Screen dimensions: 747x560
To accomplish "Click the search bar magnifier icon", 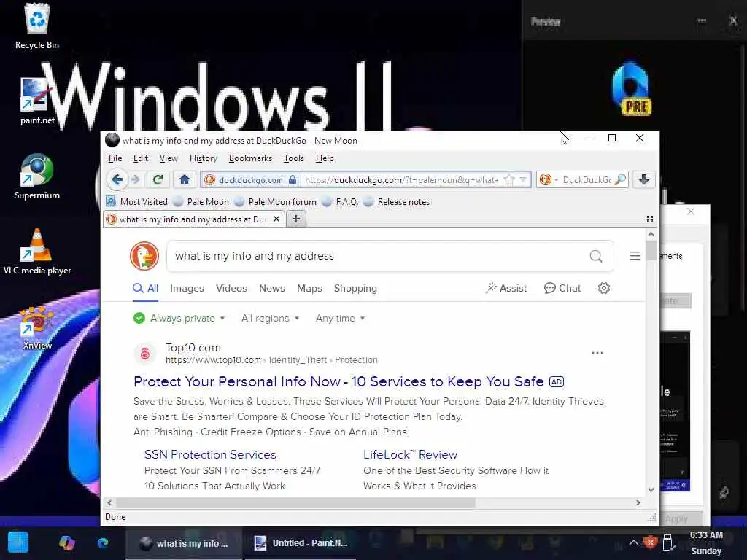I will [620, 179].
